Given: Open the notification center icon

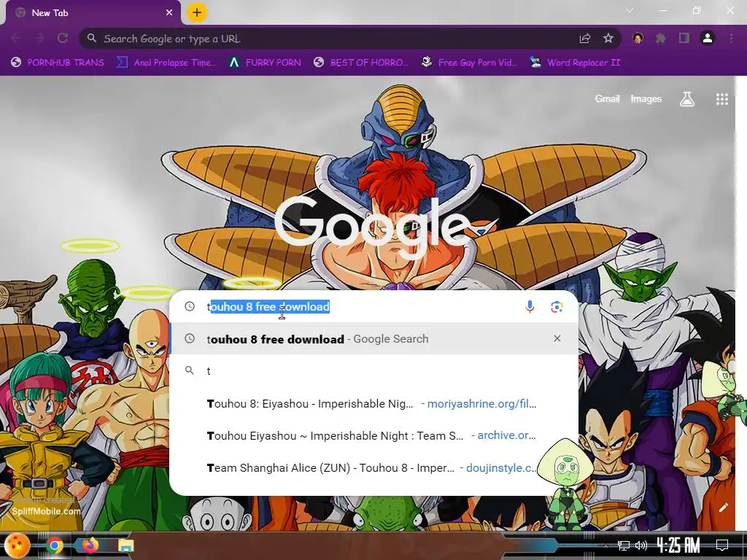Looking at the screenshot, I should coord(722,545).
